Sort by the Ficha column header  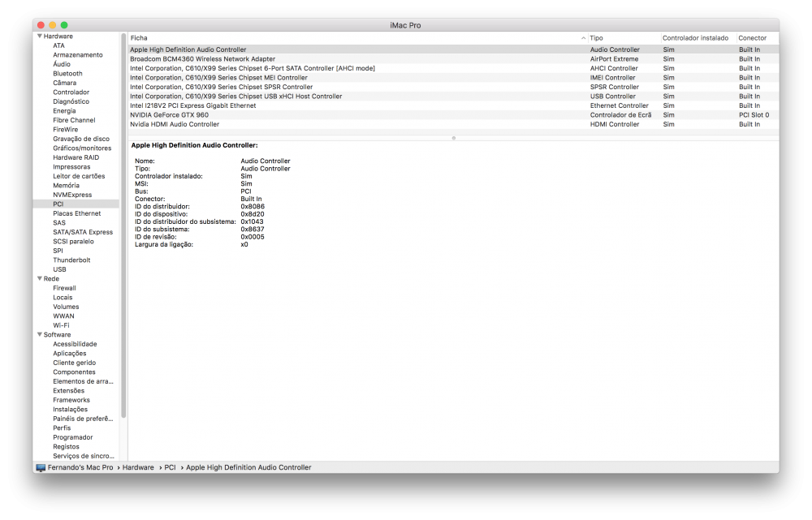point(358,38)
